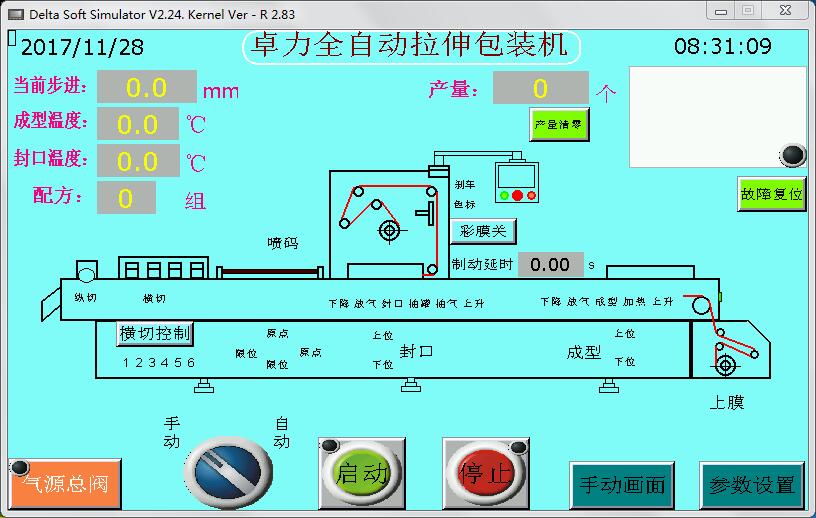Click the 产量清零 output reset button

coord(559,125)
